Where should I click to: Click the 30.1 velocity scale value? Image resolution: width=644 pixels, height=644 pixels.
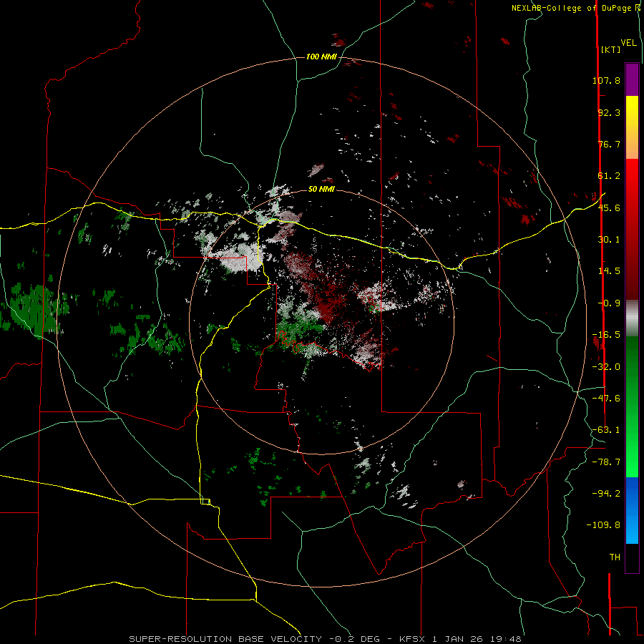[609, 240]
